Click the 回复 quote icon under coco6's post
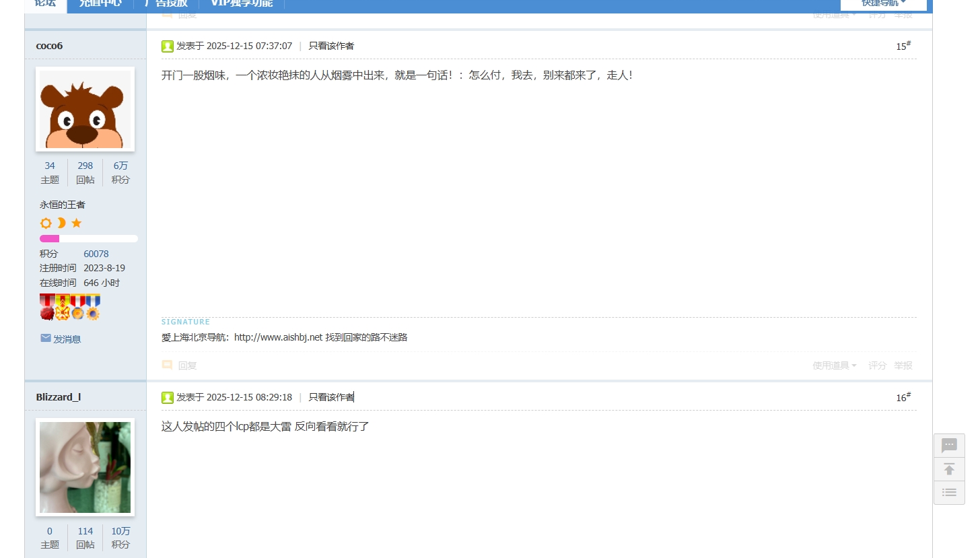980x558 pixels. tap(167, 364)
